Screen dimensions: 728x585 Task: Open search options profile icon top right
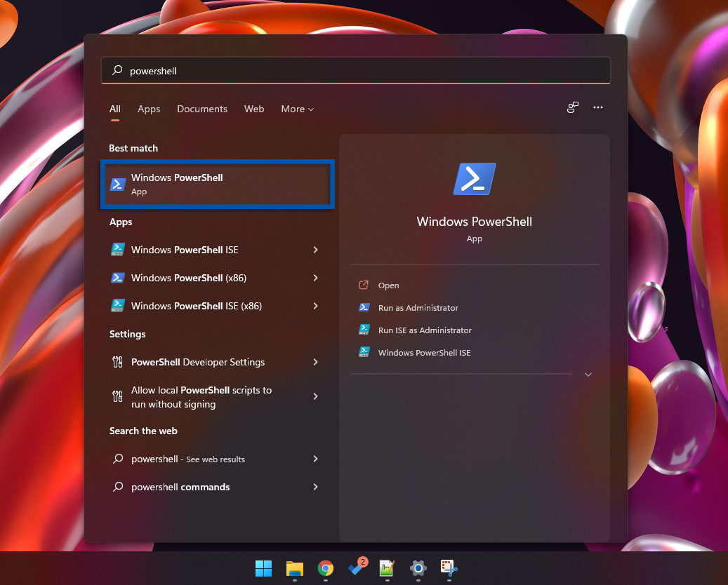[572, 107]
